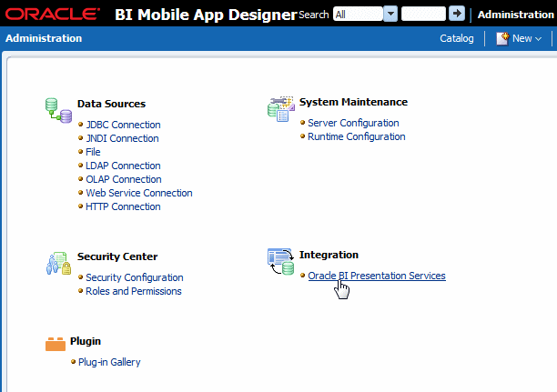Screen dimensions: 557x392
Task: Open Web Service Connection settings
Action: pyautogui.click(x=139, y=193)
